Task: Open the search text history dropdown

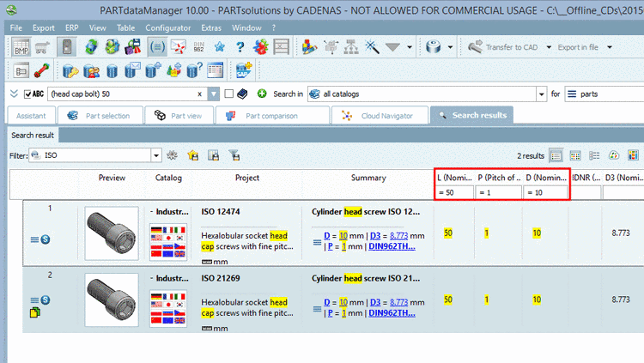Action: pos(214,94)
